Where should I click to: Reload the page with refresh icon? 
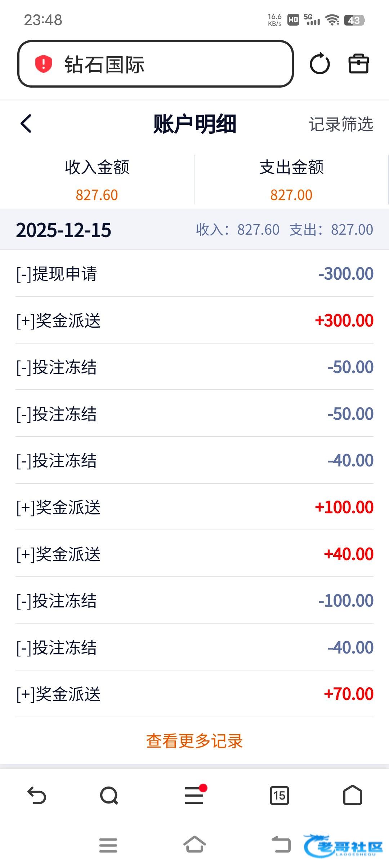click(319, 64)
